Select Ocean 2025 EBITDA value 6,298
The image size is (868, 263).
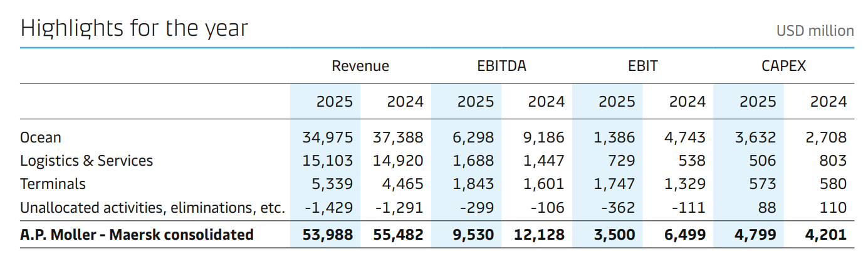tap(473, 137)
